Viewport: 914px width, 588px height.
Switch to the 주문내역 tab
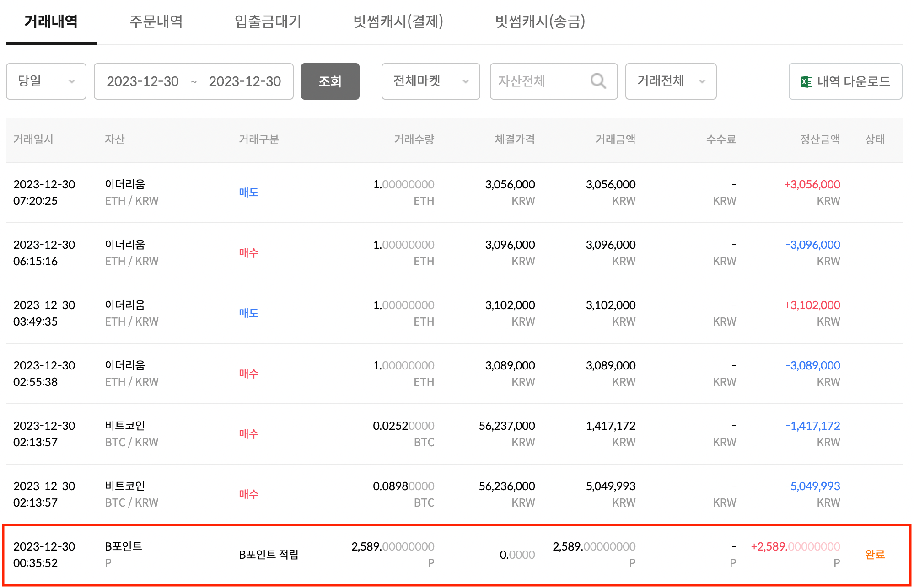coord(156,21)
